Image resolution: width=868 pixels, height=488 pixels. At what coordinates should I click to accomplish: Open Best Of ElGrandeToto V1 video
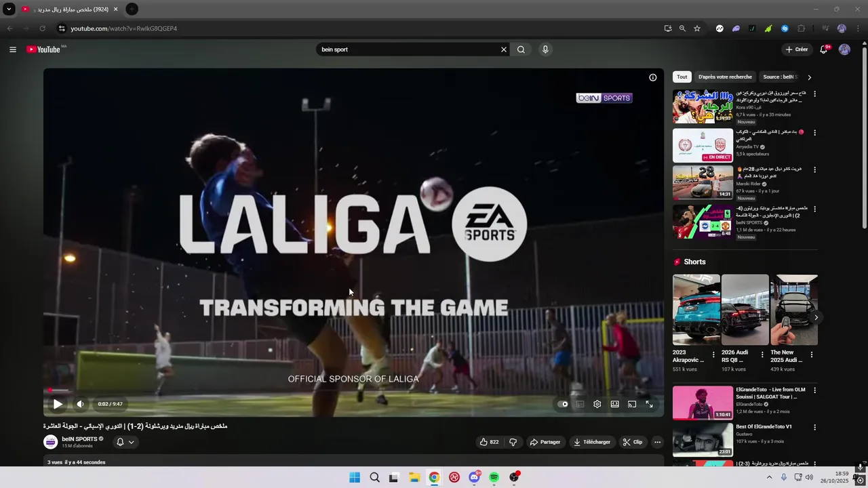point(703,440)
